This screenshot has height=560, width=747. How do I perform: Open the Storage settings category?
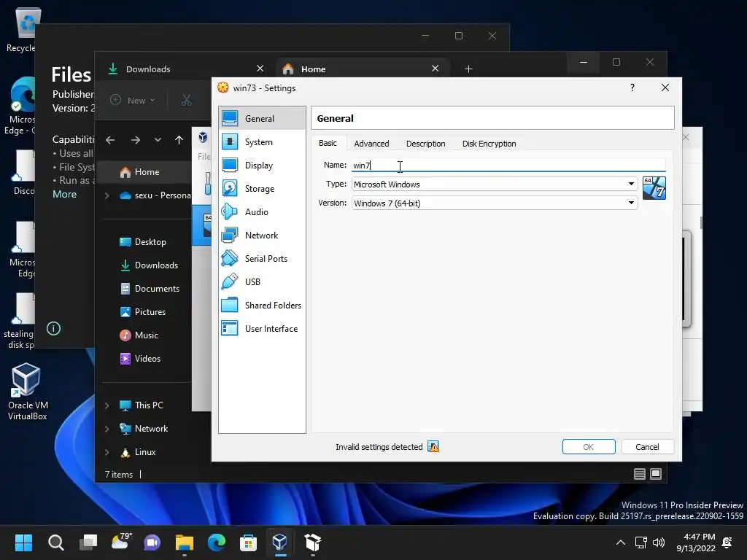point(262,189)
